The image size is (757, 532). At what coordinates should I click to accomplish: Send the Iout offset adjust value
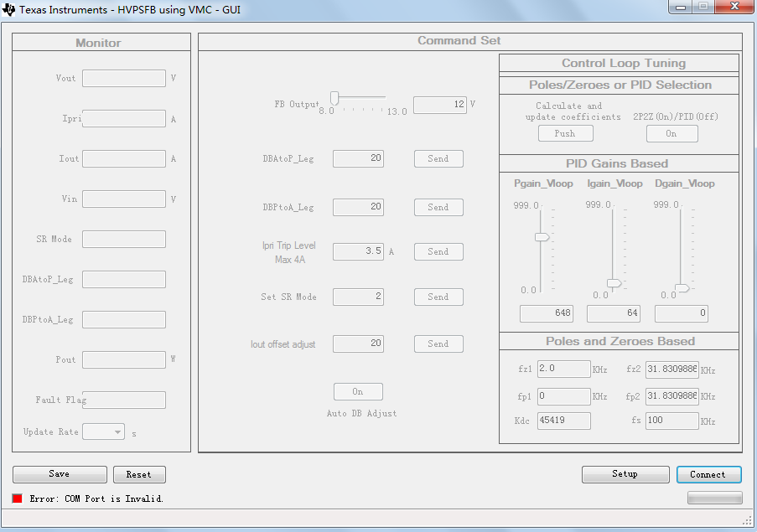438,343
